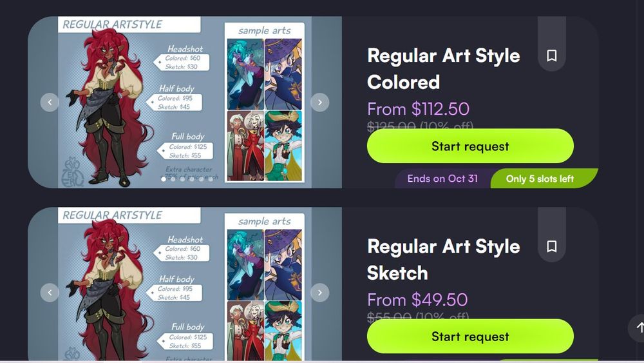This screenshot has width=644, height=363.
Task: Click the Only 5 slots left badge
Action: (x=540, y=179)
